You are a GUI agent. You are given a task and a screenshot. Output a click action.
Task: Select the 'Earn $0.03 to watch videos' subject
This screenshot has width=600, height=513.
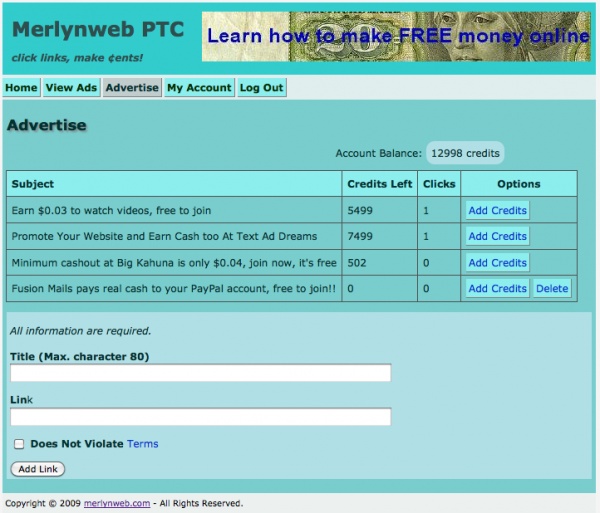pyautogui.click(x=111, y=210)
